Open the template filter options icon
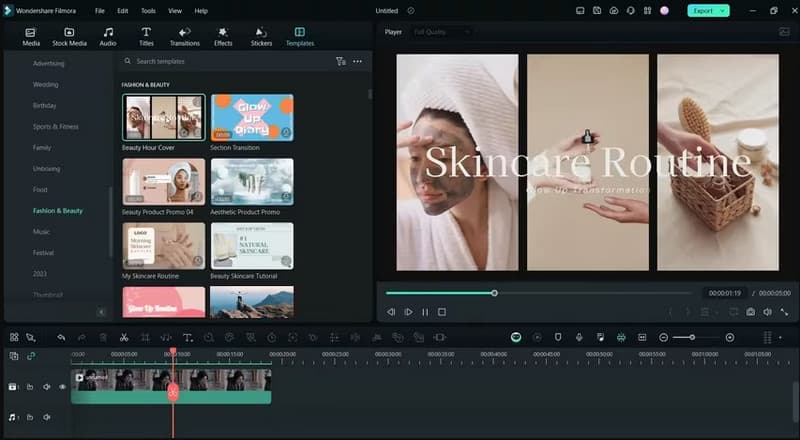800x440 pixels. click(340, 61)
